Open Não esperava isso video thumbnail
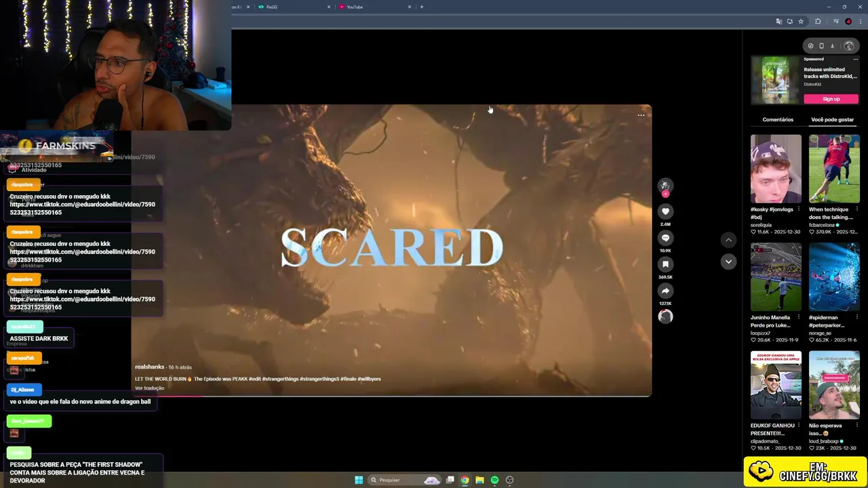 point(834,386)
